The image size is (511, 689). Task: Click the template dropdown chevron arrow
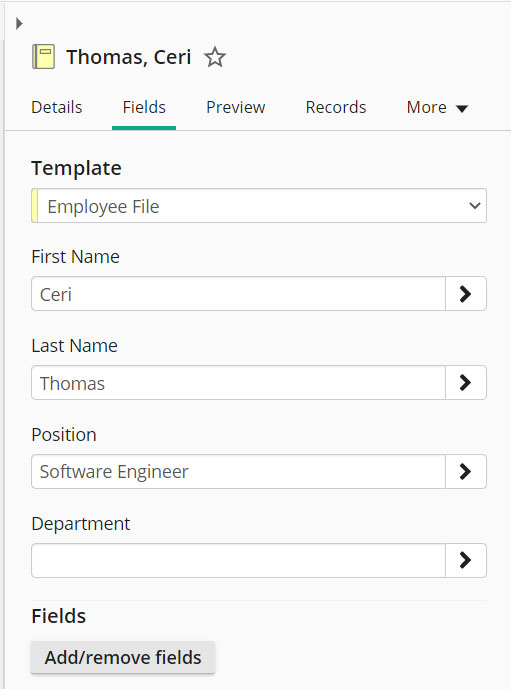(x=475, y=206)
